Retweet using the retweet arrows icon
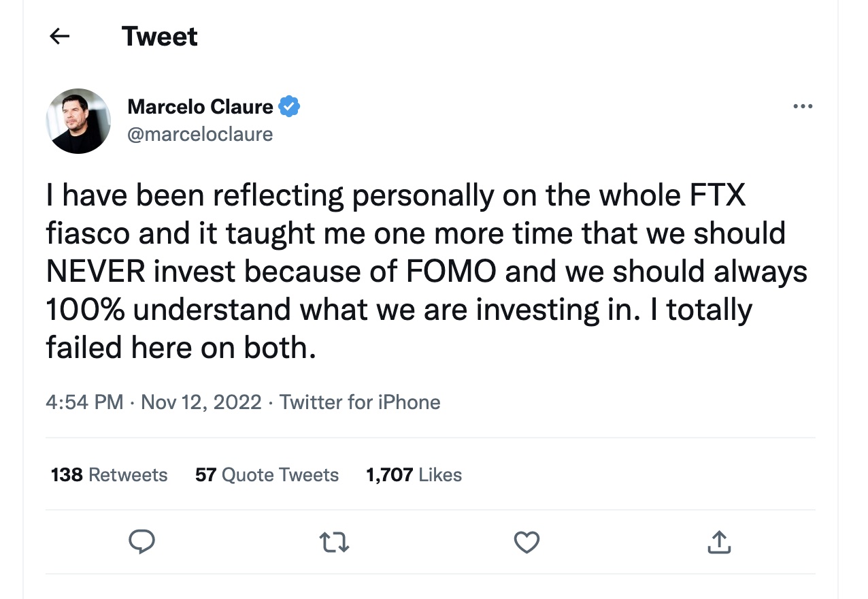This screenshot has height=599, width=868. (x=334, y=542)
